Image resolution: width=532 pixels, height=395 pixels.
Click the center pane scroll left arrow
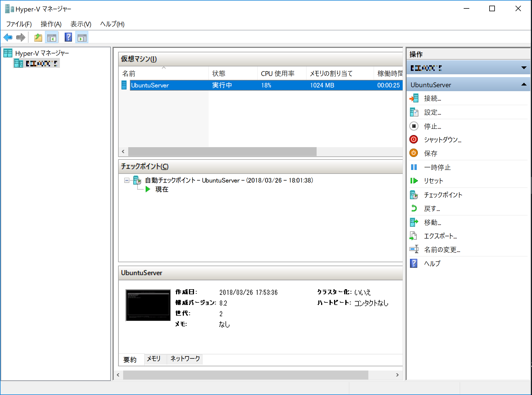click(x=118, y=375)
